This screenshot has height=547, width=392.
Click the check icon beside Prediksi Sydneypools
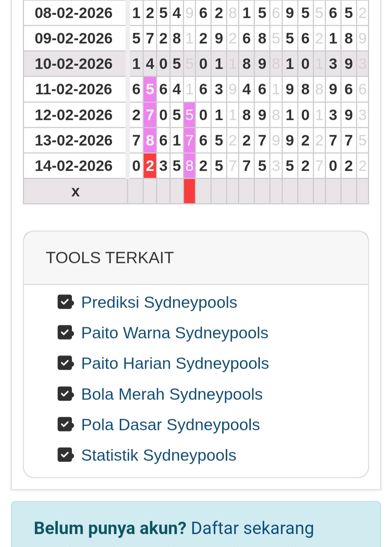(x=65, y=302)
